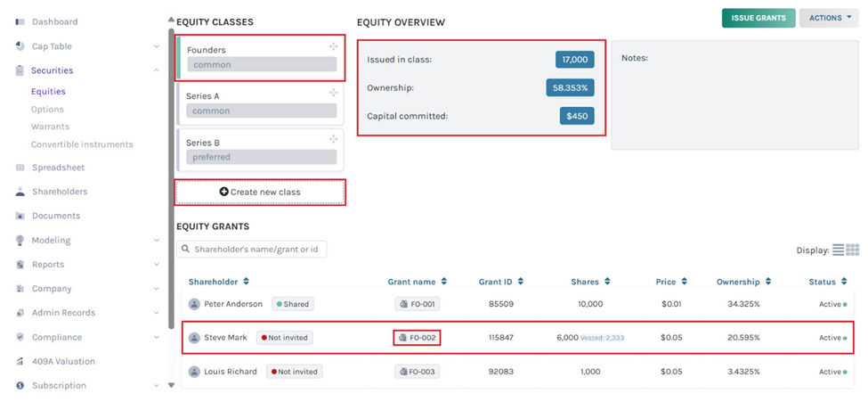Image resolution: width=868 pixels, height=402 pixels.
Task: Click the Vested: 2,333 text
Action: click(x=603, y=338)
